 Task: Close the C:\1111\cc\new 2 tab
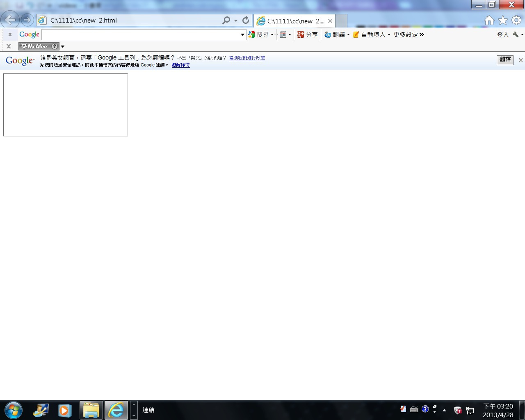coord(330,21)
